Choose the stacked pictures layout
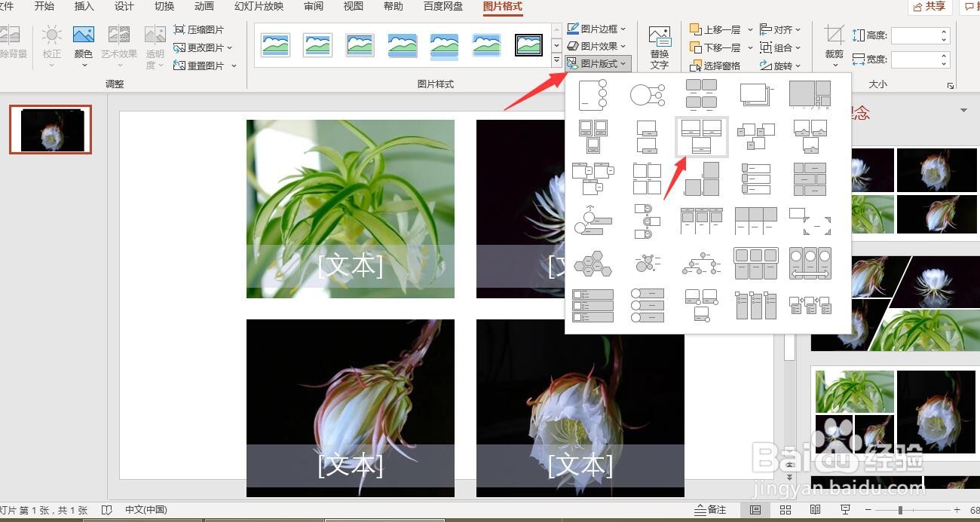This screenshot has height=522, width=980. (x=755, y=94)
